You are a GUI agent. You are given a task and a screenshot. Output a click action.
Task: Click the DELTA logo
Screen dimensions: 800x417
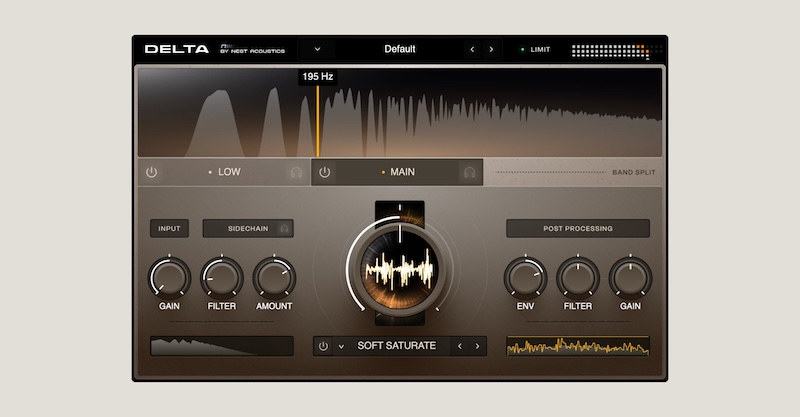pos(177,49)
